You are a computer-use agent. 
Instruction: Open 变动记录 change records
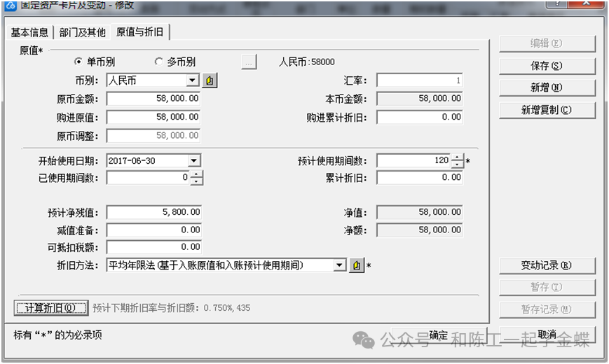[547, 265]
